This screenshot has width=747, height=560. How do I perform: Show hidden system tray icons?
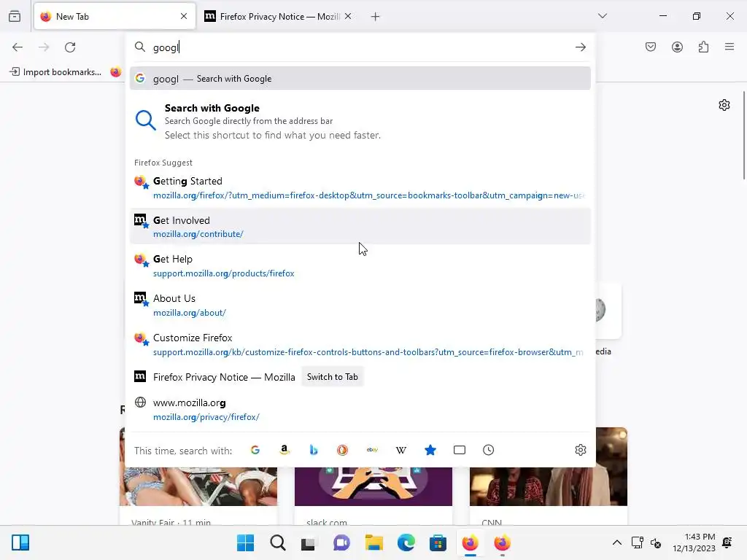[x=617, y=542]
